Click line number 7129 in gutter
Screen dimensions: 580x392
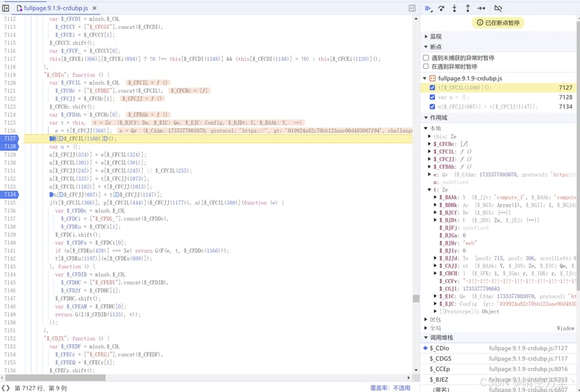pyautogui.click(x=9, y=154)
